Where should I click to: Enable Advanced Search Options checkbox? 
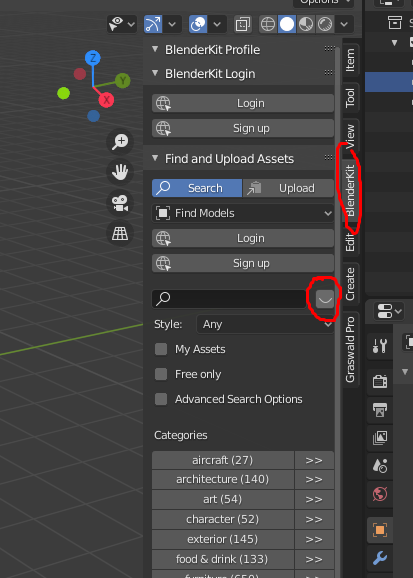pyautogui.click(x=161, y=399)
